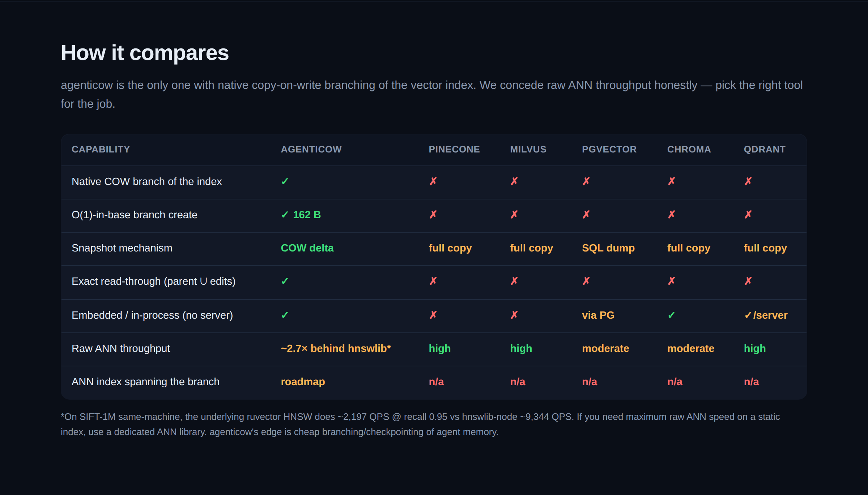The height and width of the screenshot is (495, 868).
Task: Click the pgvector cross for Exact read-through
Action: tap(586, 281)
